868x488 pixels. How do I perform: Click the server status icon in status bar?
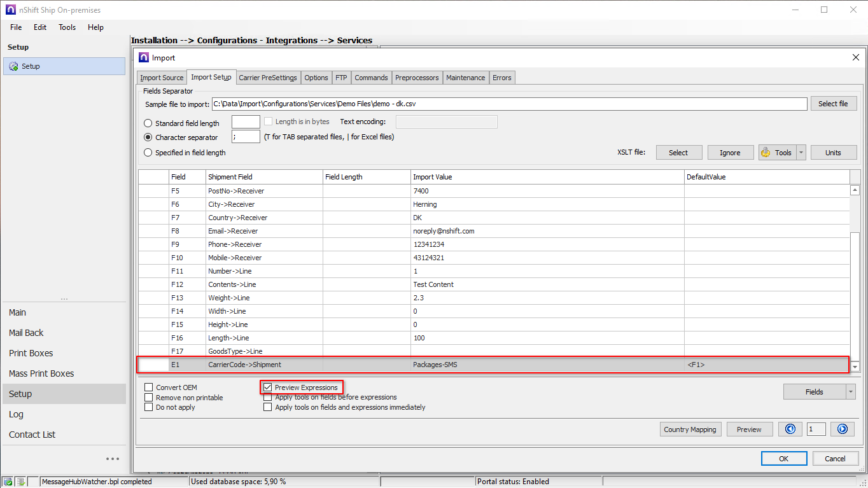tap(20, 482)
